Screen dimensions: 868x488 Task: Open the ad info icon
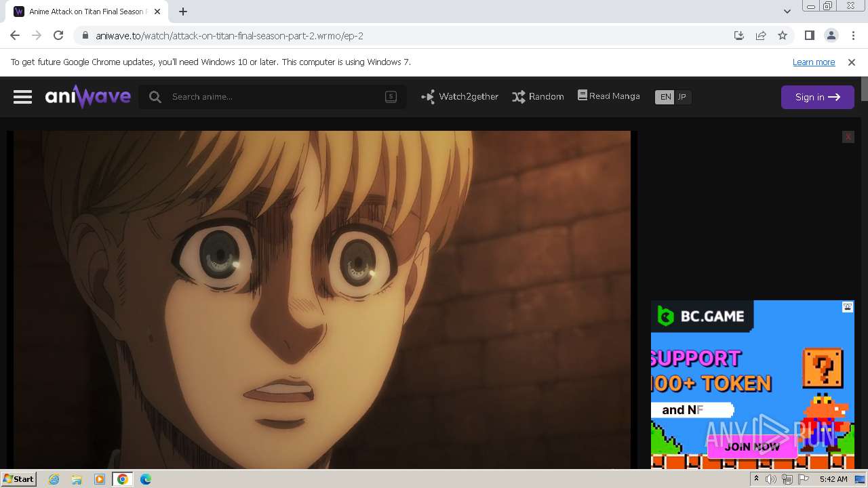click(848, 307)
